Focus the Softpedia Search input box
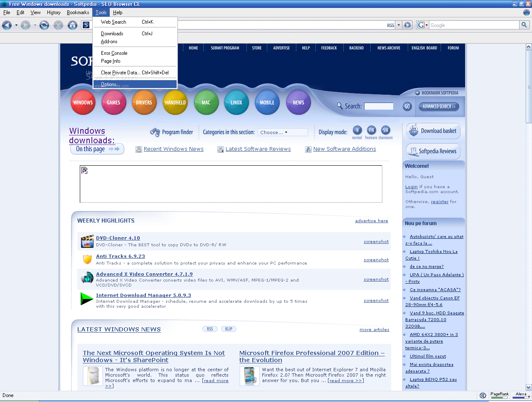The image size is (532, 402). (x=379, y=106)
